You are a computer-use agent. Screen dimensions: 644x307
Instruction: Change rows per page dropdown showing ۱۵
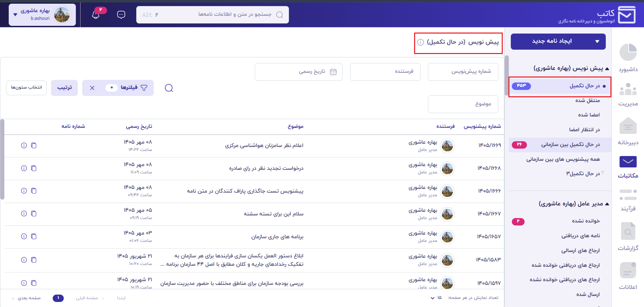436,298
